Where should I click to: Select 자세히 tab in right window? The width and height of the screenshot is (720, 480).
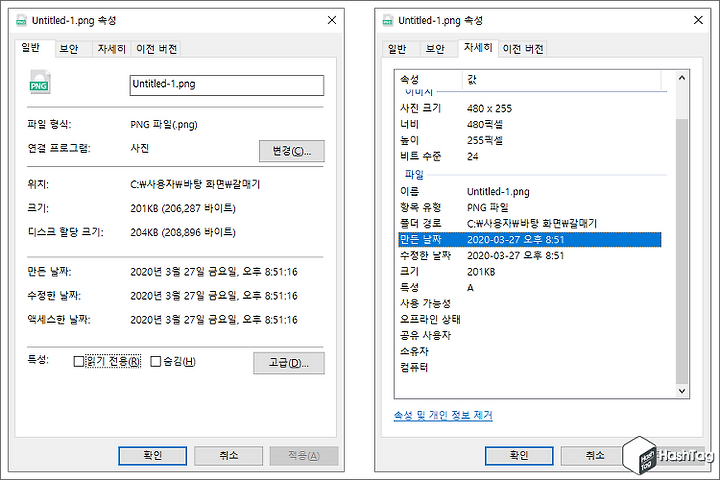tap(478, 48)
